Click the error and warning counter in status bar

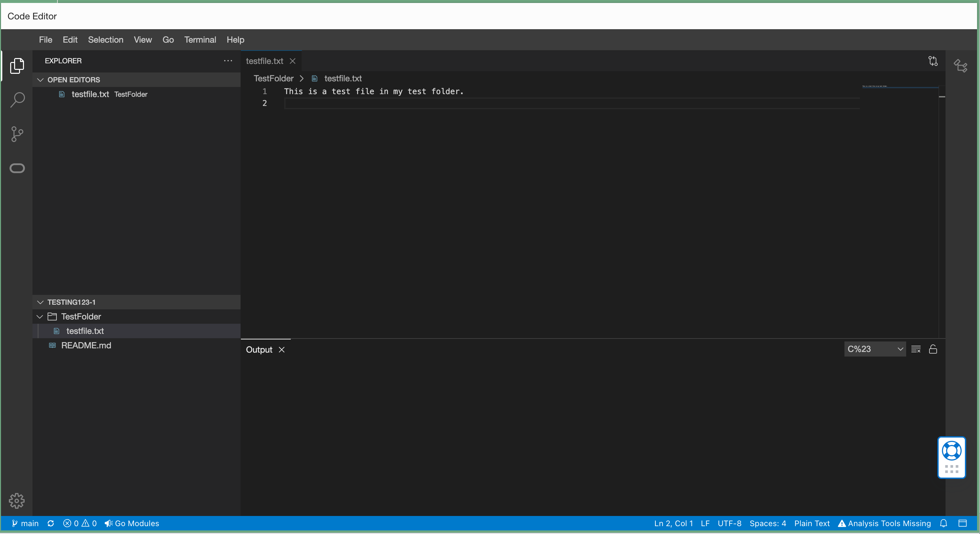tap(78, 524)
